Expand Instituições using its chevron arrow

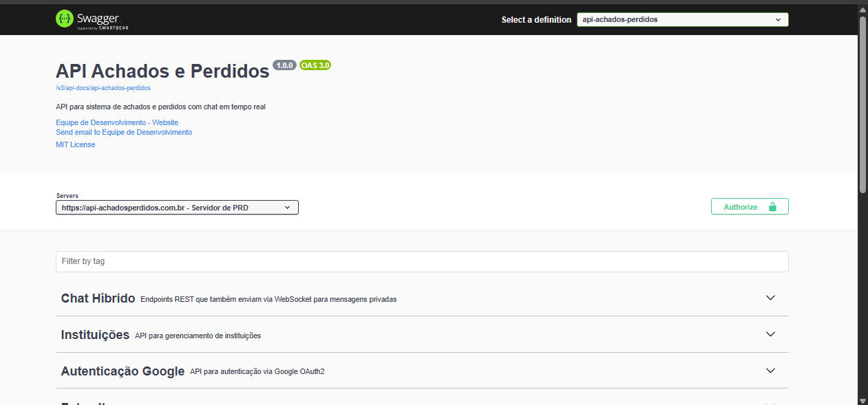(x=770, y=334)
